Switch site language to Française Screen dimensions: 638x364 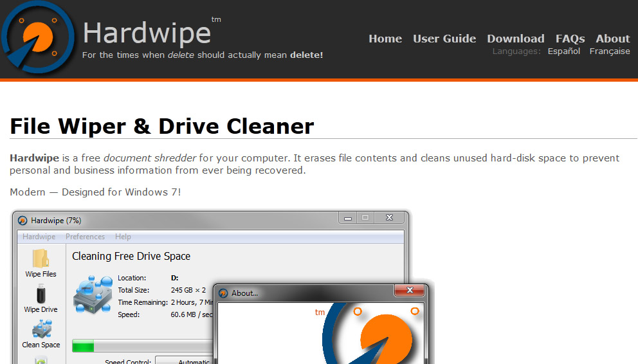[609, 51]
